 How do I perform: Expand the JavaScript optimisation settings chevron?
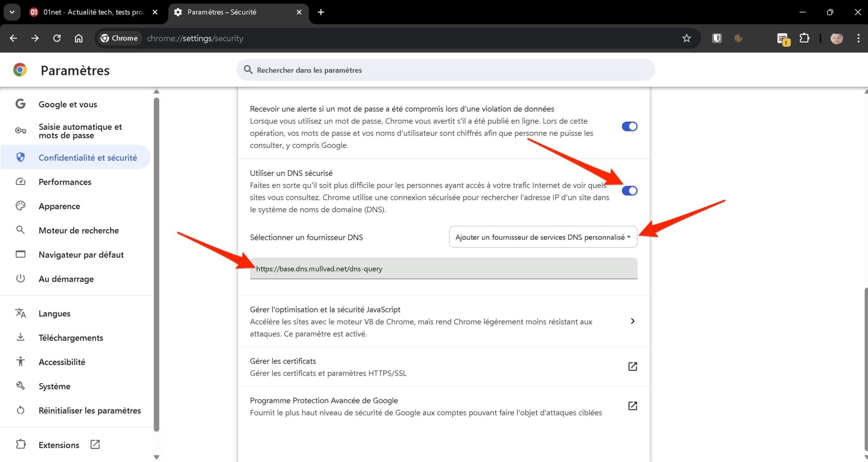coord(632,321)
